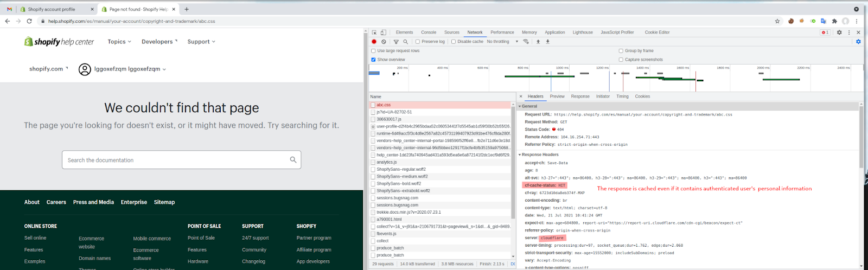Open the cookie editor extension
Screen dimensions: 868x270
[791, 21]
